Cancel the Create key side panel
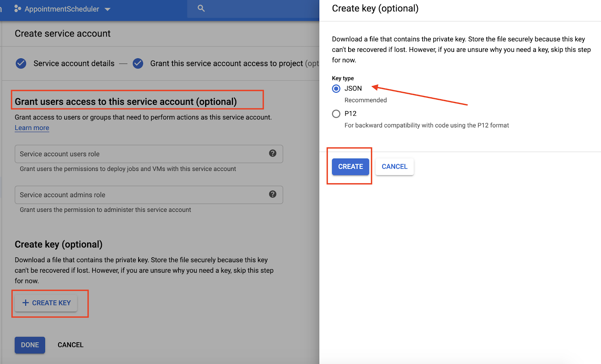Image resolution: width=601 pixels, height=364 pixels. pyautogui.click(x=394, y=167)
